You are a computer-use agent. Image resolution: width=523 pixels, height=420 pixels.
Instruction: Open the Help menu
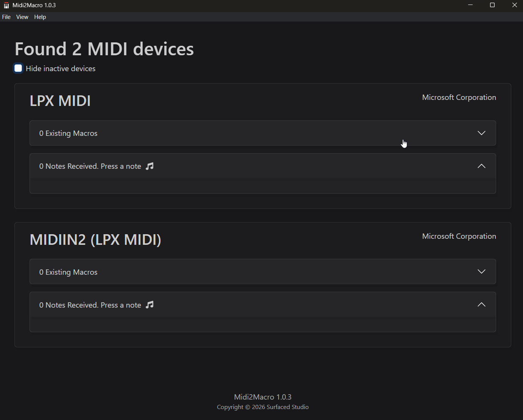[40, 17]
